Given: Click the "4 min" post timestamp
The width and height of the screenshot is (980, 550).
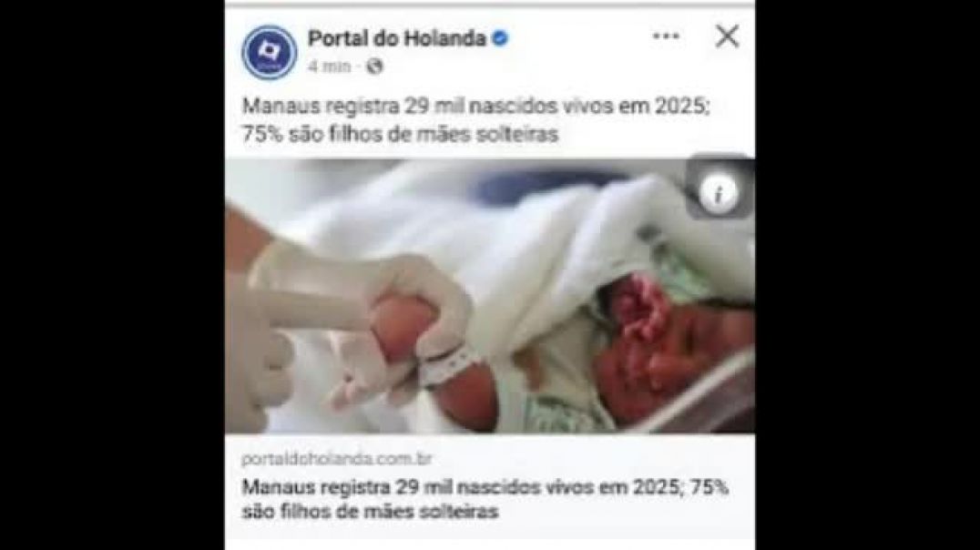Looking at the screenshot, I should (x=330, y=66).
